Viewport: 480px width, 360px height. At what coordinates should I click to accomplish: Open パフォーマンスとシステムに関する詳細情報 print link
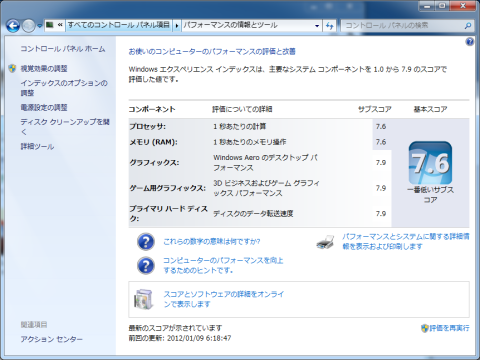click(406, 241)
